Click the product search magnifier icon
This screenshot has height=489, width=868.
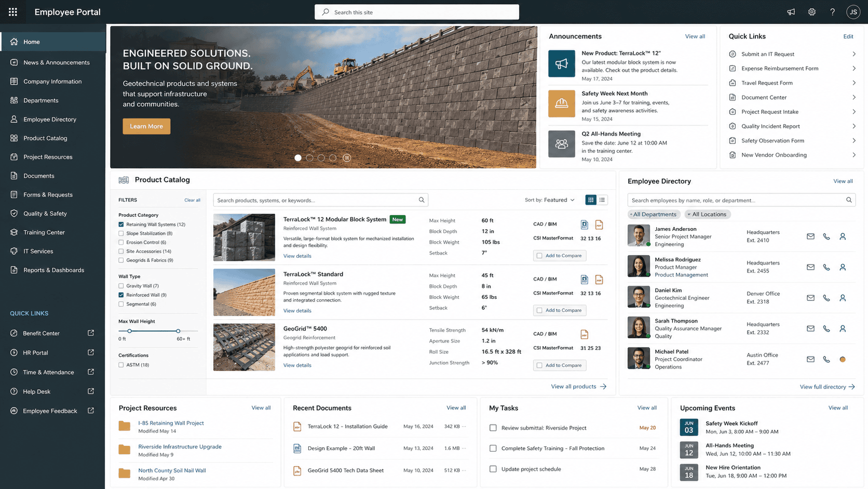422,200
